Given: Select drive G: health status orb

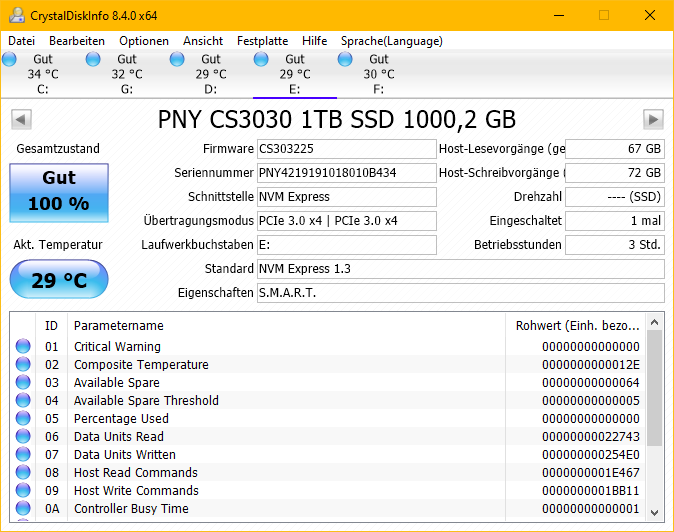Looking at the screenshot, I should (x=94, y=60).
